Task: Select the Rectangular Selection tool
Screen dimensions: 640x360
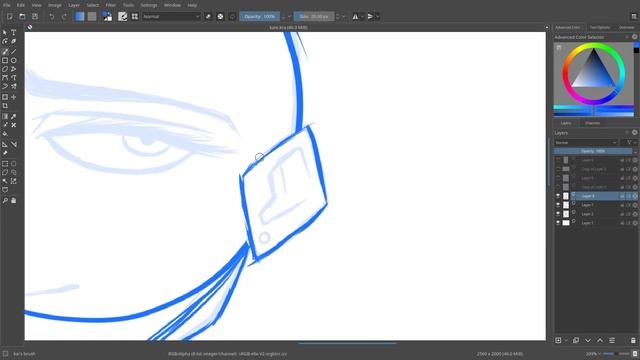Action: tap(5, 164)
